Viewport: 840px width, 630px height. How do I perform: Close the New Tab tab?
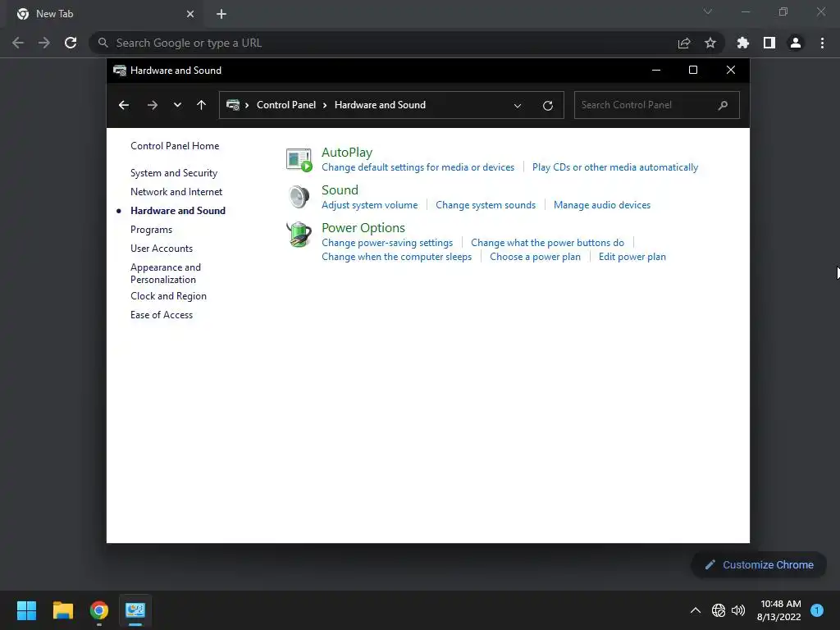click(x=190, y=14)
